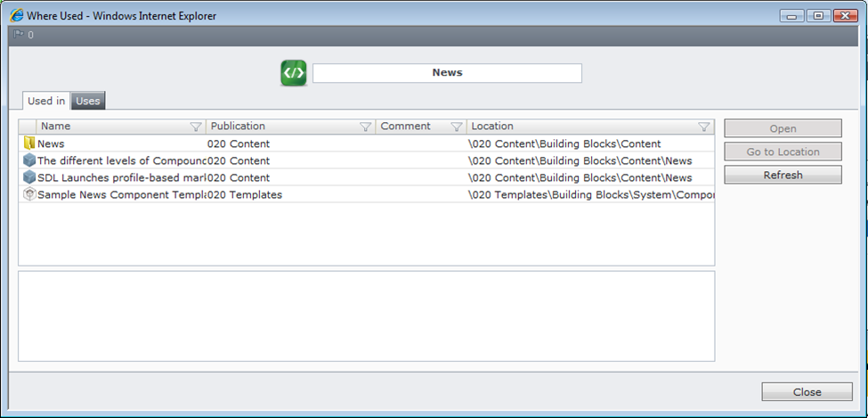Click the Internet Explorer icon in title bar
Image resolution: width=868 pixels, height=418 pixels.
(x=17, y=15)
